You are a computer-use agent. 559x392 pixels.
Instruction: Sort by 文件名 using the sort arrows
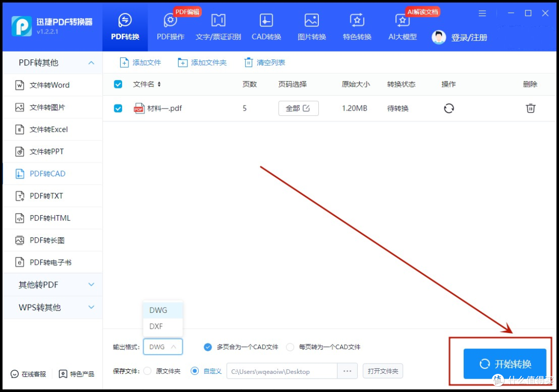(159, 84)
